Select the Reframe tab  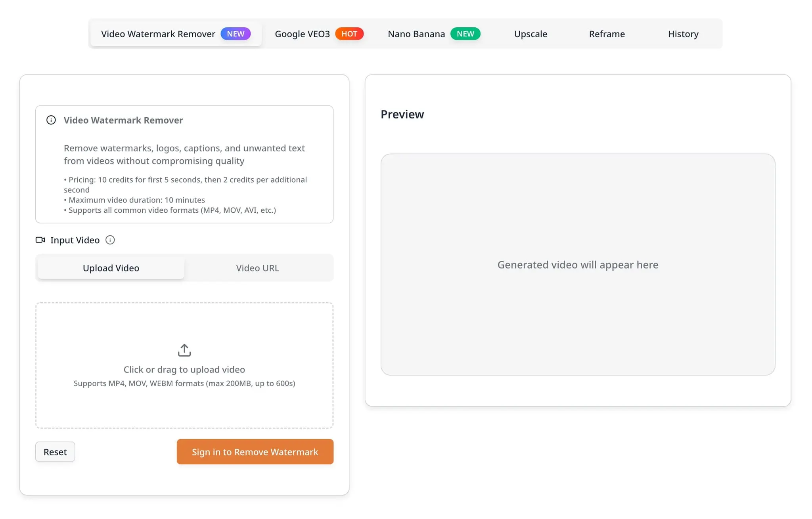(607, 34)
